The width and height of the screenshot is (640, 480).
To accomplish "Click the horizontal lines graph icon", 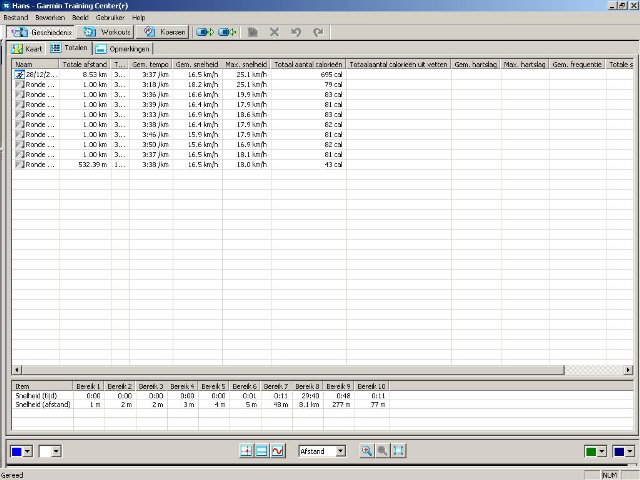I will [262, 451].
